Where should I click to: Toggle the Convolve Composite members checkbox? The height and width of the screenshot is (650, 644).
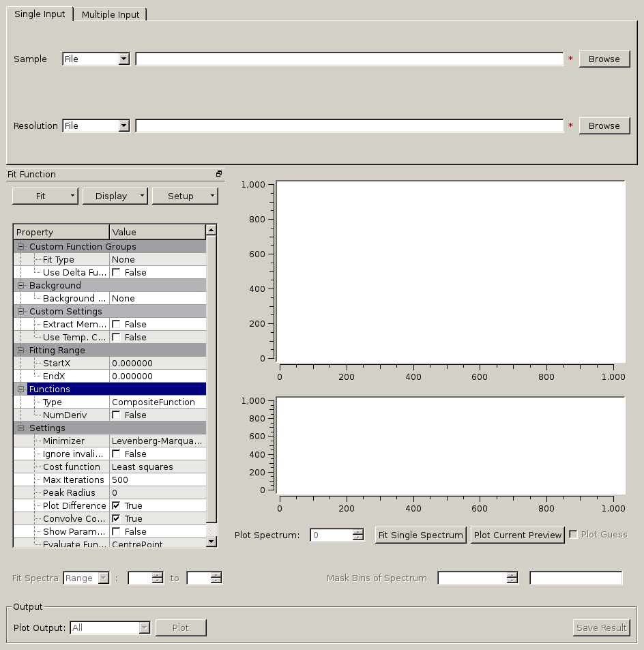pos(116,519)
